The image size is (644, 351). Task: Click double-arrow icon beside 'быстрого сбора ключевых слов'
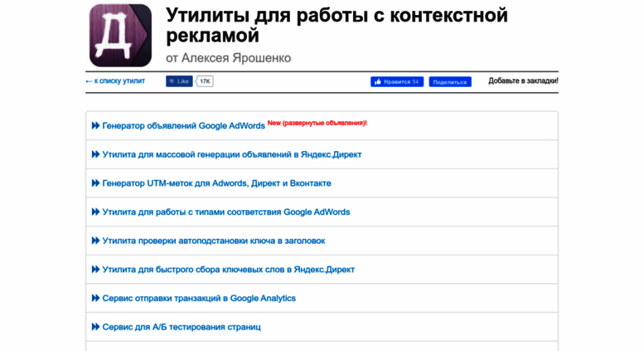(95, 269)
